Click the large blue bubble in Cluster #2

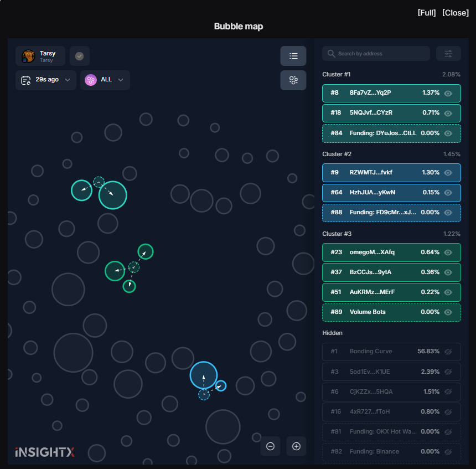[x=203, y=375]
